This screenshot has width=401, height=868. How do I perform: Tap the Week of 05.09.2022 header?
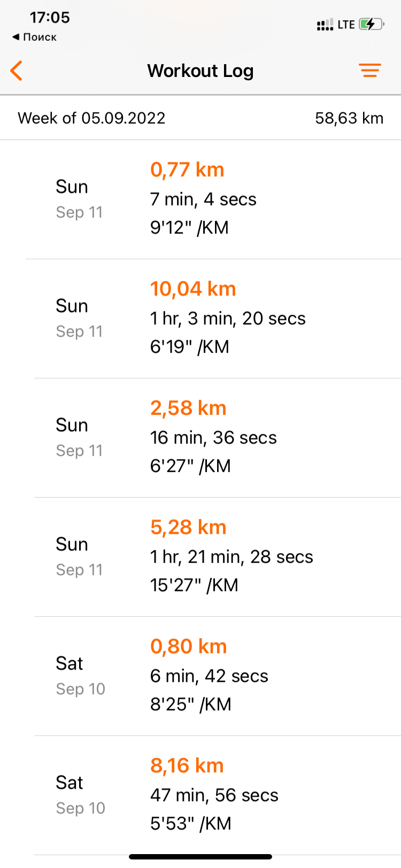pos(91,118)
